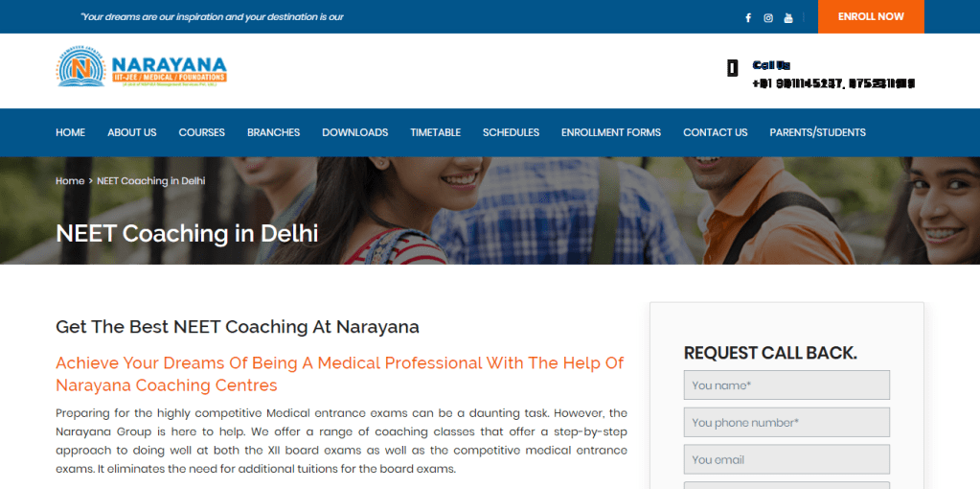Open the Instagram profile icon
This screenshot has width=980, height=489.
(768, 17)
